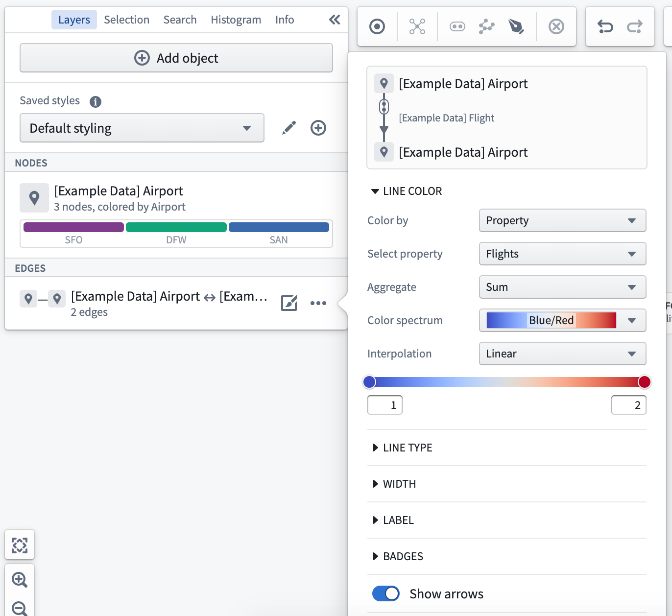Image resolution: width=672 pixels, height=616 pixels.
Task: Click the circular target tool icon
Action: [x=377, y=26]
